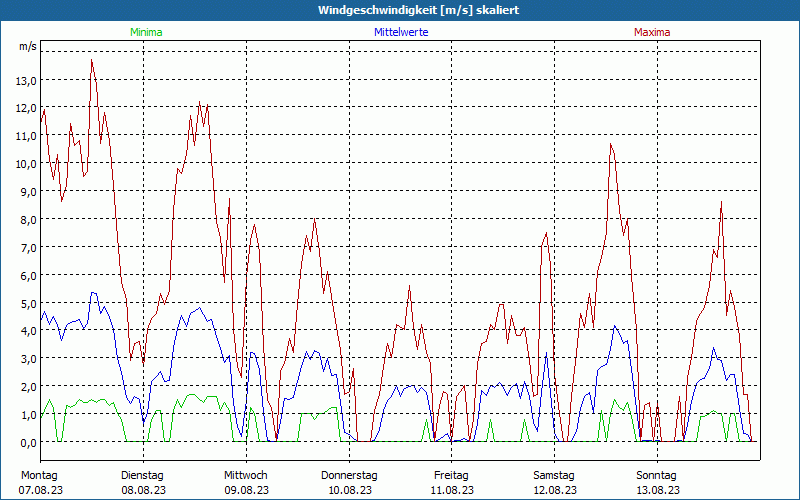Click the m/s unit label on the y-axis
The width and height of the screenshot is (800, 500).
[x=27, y=47]
